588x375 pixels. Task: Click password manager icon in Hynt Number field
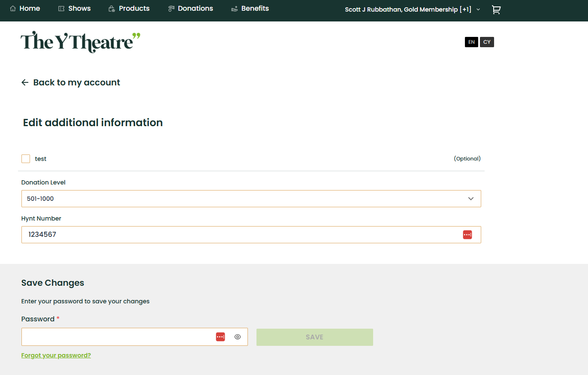[x=467, y=235]
